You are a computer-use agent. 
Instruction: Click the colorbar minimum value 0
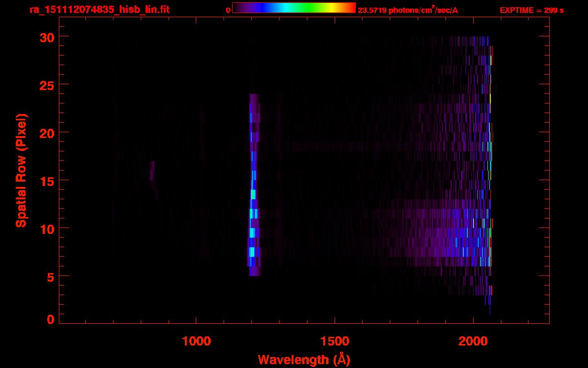pyautogui.click(x=228, y=10)
